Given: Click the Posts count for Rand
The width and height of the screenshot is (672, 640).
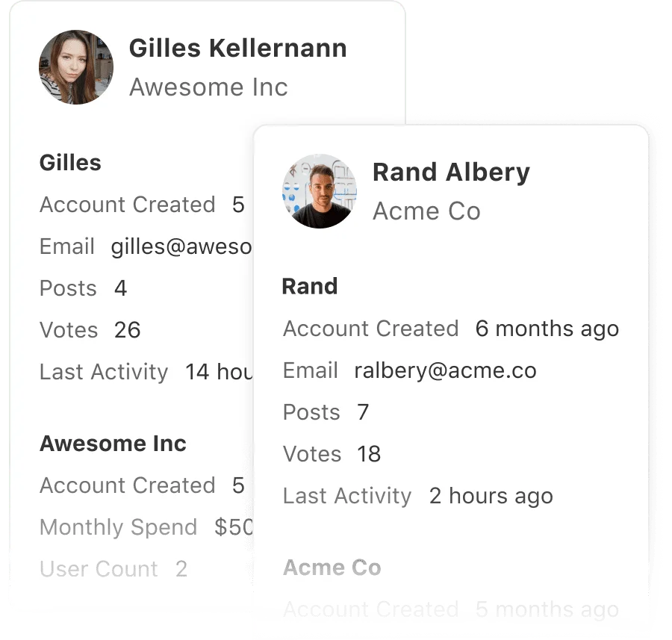Looking at the screenshot, I should (362, 411).
